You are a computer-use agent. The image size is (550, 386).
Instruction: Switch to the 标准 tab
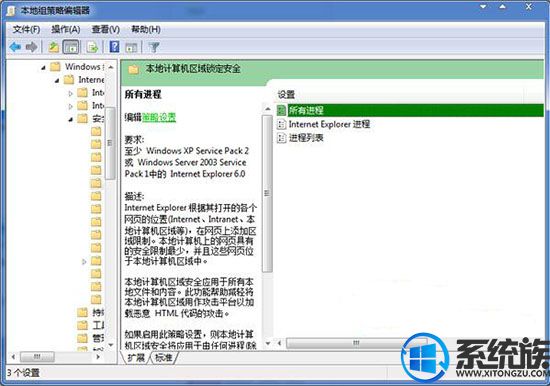[164, 358]
